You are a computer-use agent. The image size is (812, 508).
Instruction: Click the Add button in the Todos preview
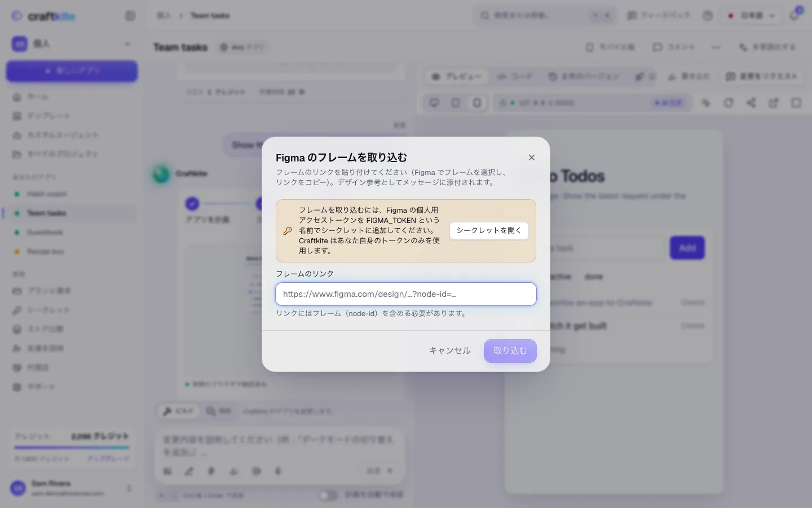click(687, 248)
